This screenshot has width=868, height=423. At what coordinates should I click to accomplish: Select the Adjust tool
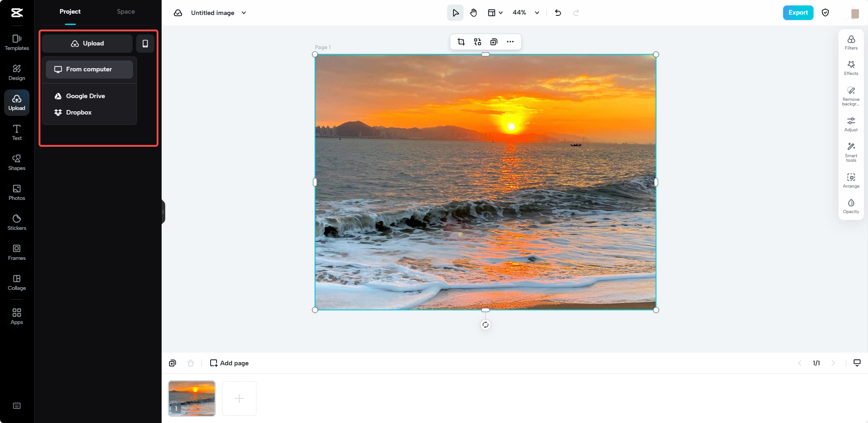coord(851,124)
